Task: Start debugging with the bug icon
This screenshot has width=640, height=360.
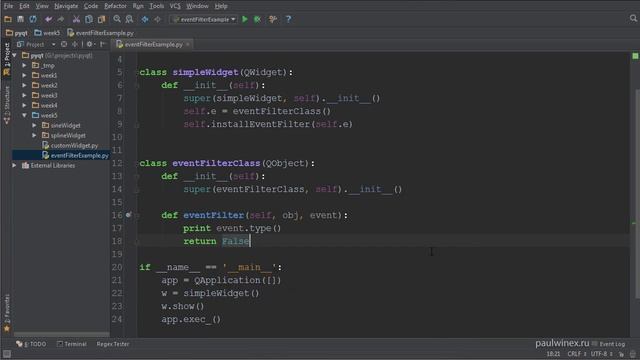Action: coord(257,19)
